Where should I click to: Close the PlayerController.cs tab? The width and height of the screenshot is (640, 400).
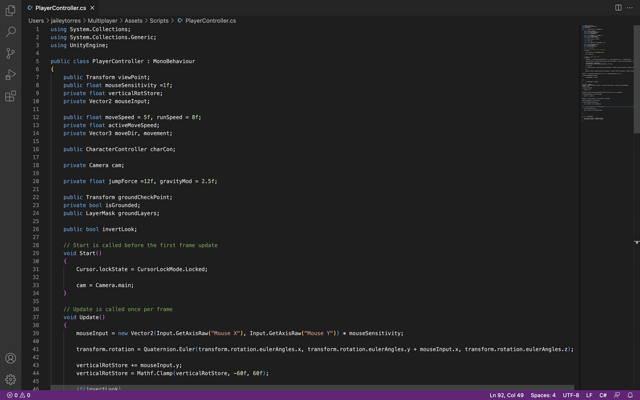coord(92,8)
